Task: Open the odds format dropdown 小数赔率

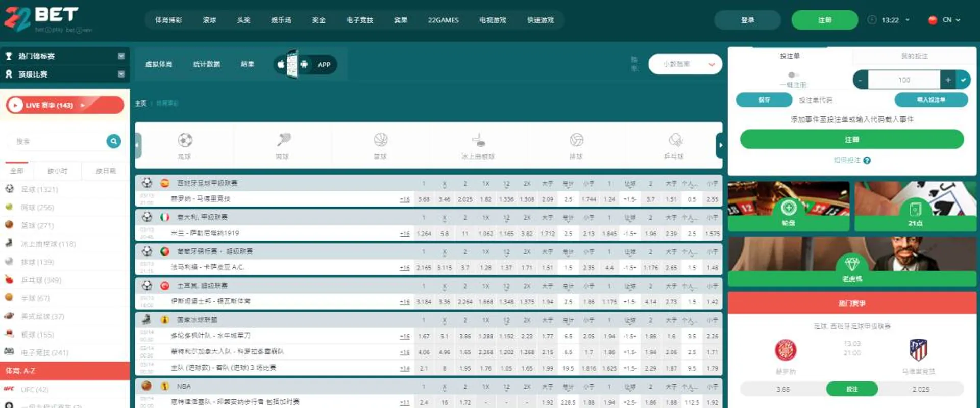Action: pos(685,64)
